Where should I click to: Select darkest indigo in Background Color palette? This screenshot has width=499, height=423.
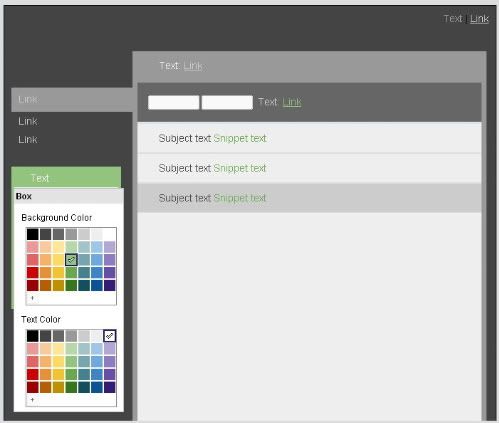coord(110,285)
